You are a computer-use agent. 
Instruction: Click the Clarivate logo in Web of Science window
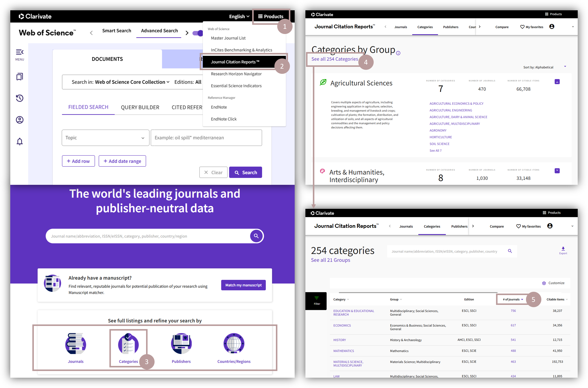click(x=35, y=16)
